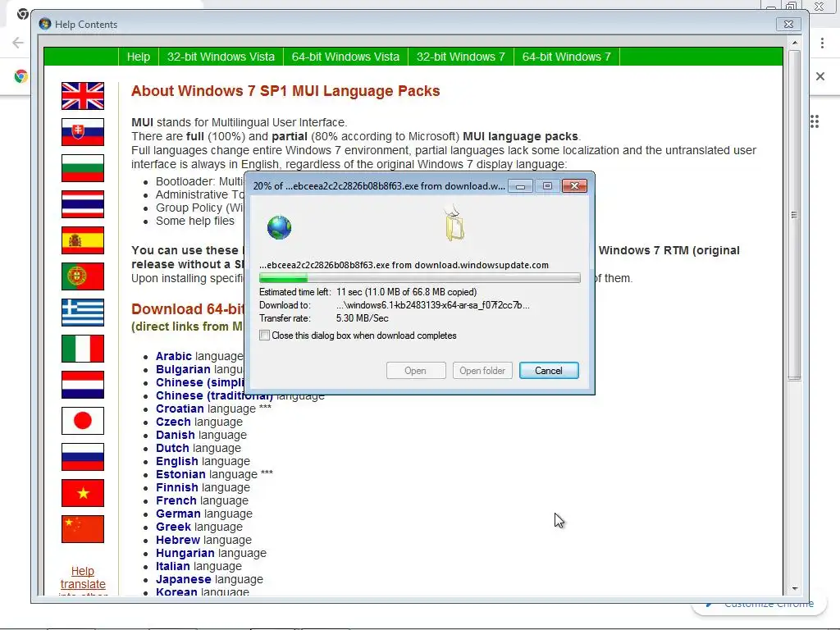Maximize the download progress dialog
840x630 pixels.
point(547,186)
